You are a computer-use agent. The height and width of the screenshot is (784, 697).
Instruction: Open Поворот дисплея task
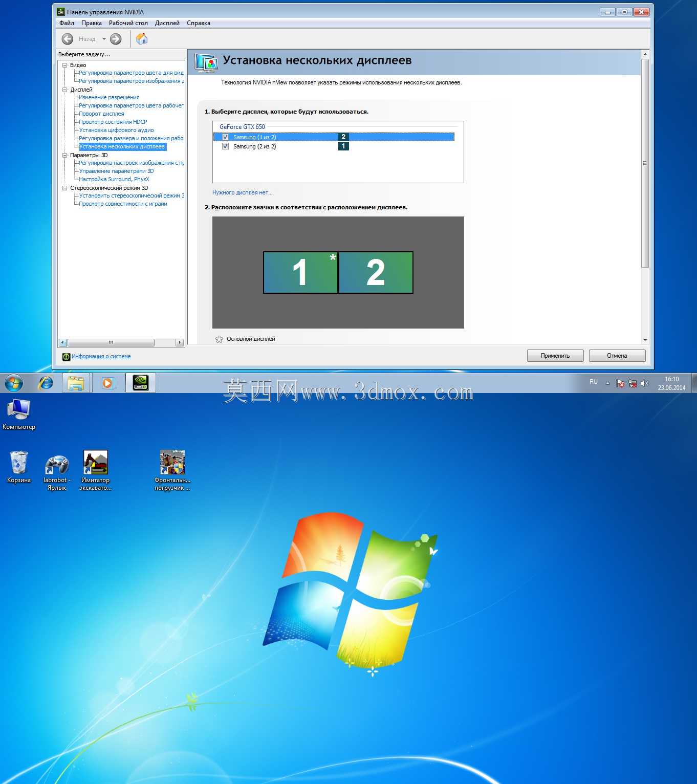tap(101, 114)
